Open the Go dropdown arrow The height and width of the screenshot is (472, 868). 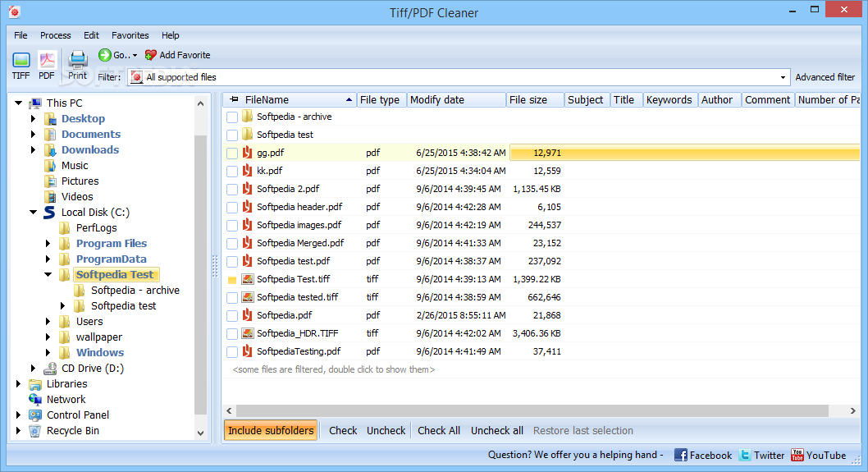pos(135,55)
